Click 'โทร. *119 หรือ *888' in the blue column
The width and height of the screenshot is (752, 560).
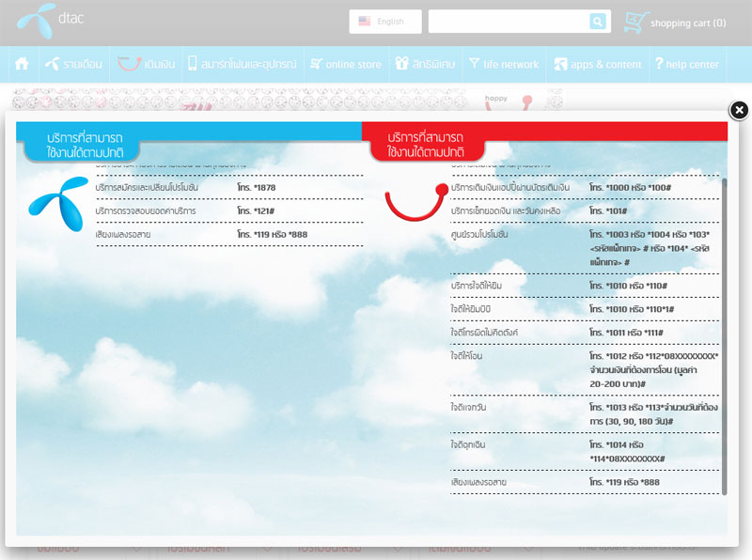[x=273, y=235]
